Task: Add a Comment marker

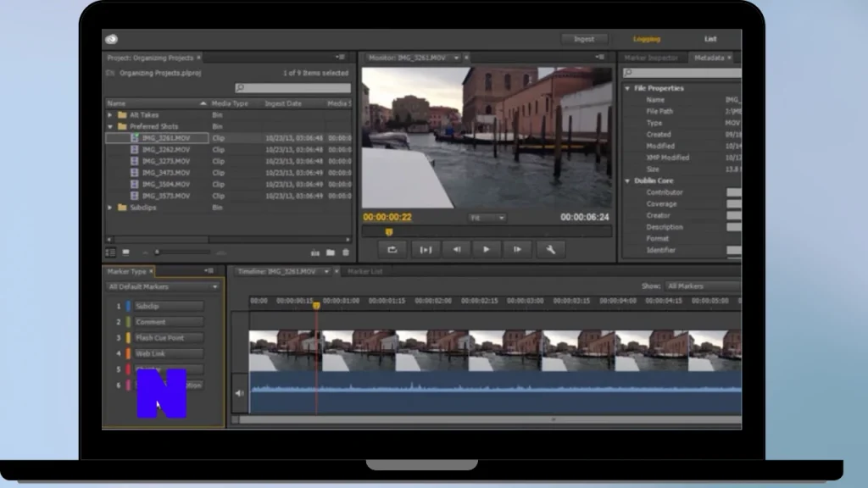Action: coord(169,322)
